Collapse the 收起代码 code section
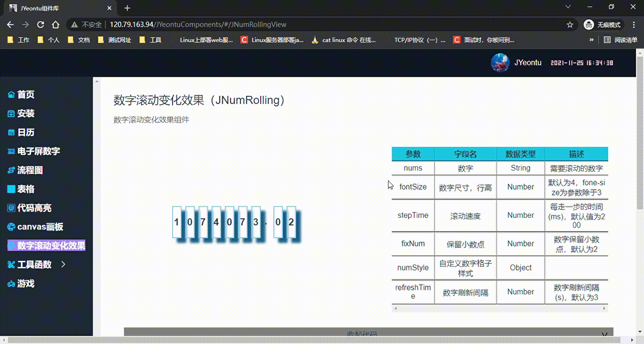This screenshot has width=644, height=344. tap(363, 333)
